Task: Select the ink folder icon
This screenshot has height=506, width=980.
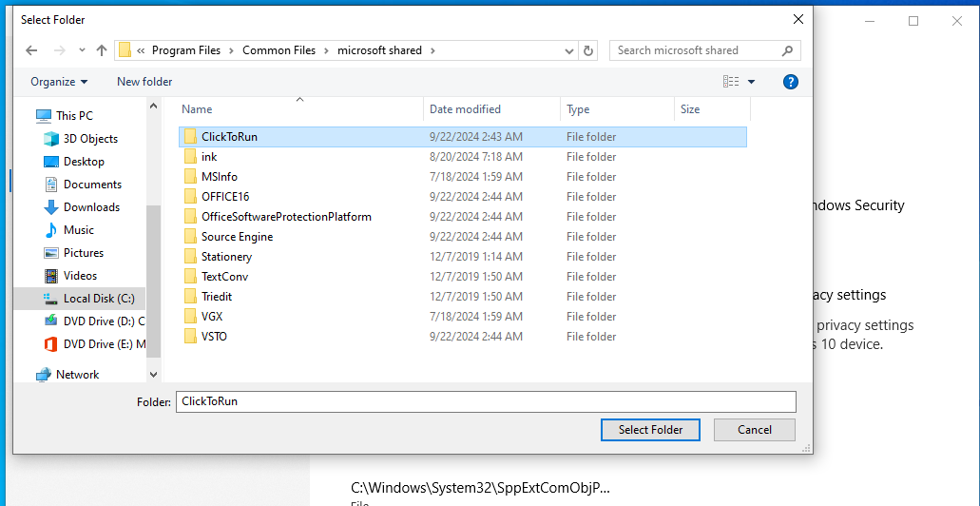Action: click(191, 157)
